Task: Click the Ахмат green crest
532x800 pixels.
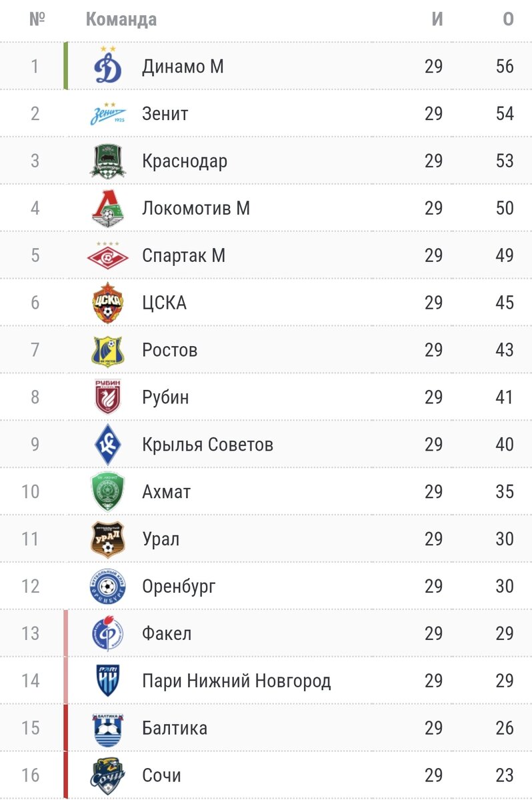Action: click(x=107, y=492)
